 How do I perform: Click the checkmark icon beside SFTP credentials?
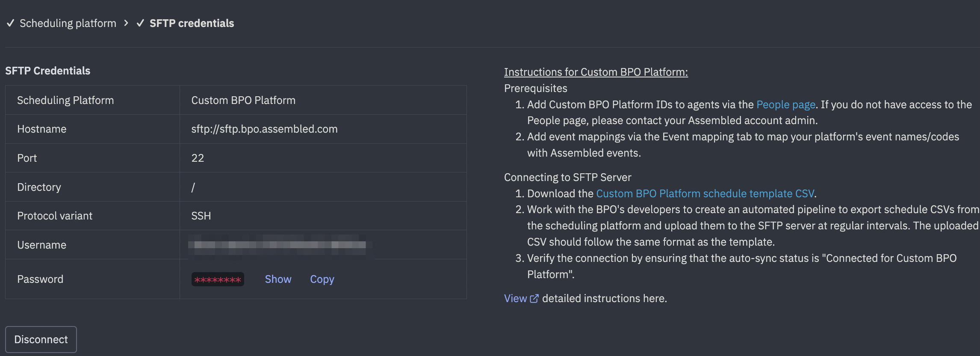(140, 23)
